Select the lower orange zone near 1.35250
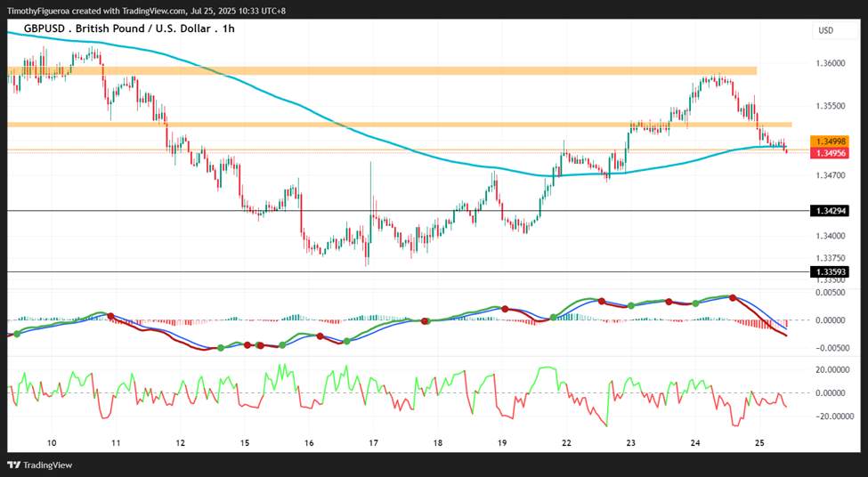Image resolution: width=868 pixels, height=477 pixels. (x=399, y=125)
